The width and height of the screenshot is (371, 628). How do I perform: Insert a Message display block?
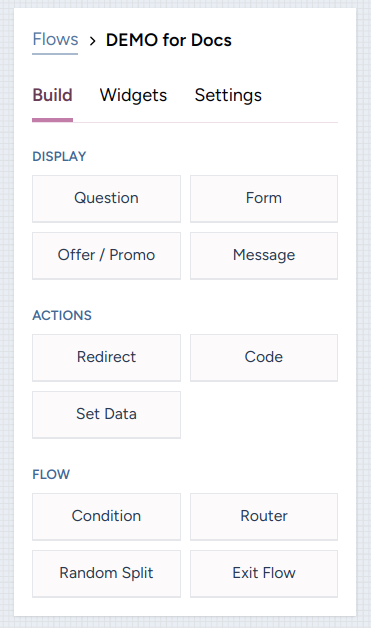pos(264,256)
